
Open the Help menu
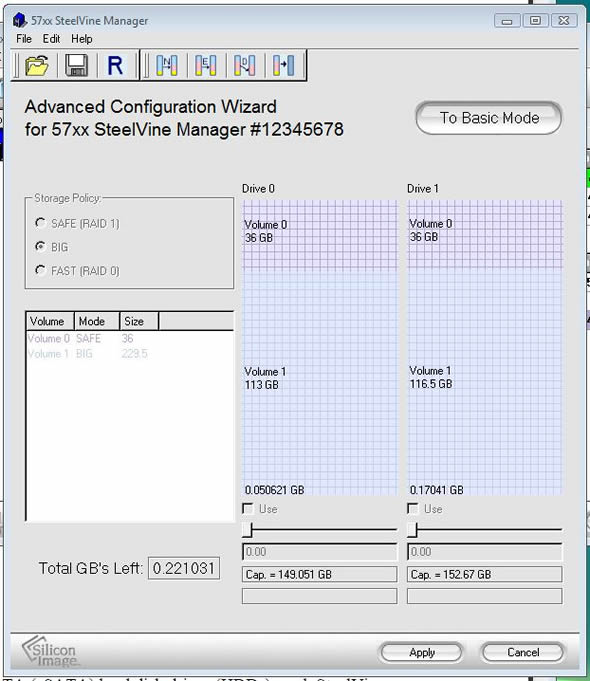coord(82,39)
